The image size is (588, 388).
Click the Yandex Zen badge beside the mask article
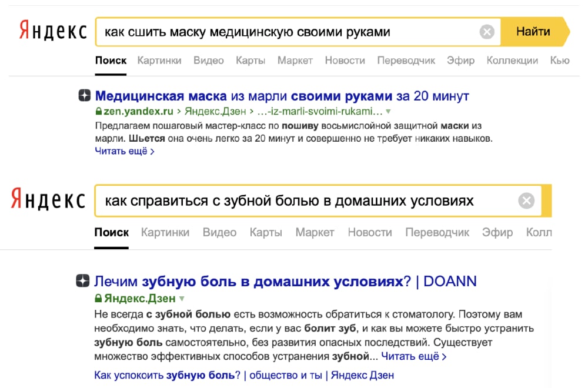pyautogui.click(x=85, y=96)
